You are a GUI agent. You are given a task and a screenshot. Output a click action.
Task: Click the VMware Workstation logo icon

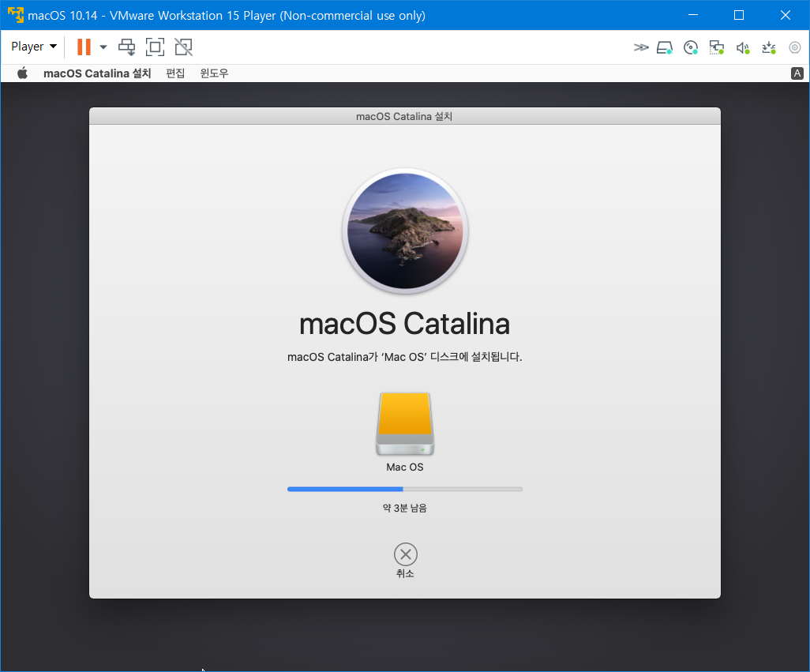click(x=16, y=15)
